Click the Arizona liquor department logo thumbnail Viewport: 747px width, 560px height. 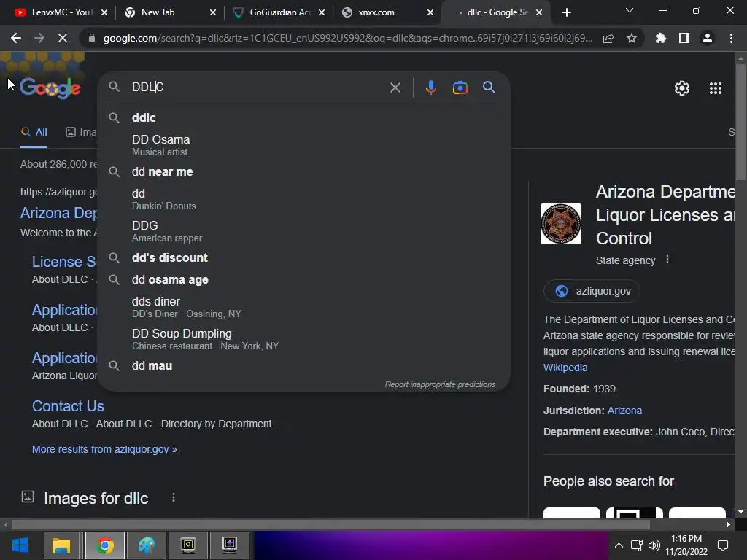coord(561,224)
